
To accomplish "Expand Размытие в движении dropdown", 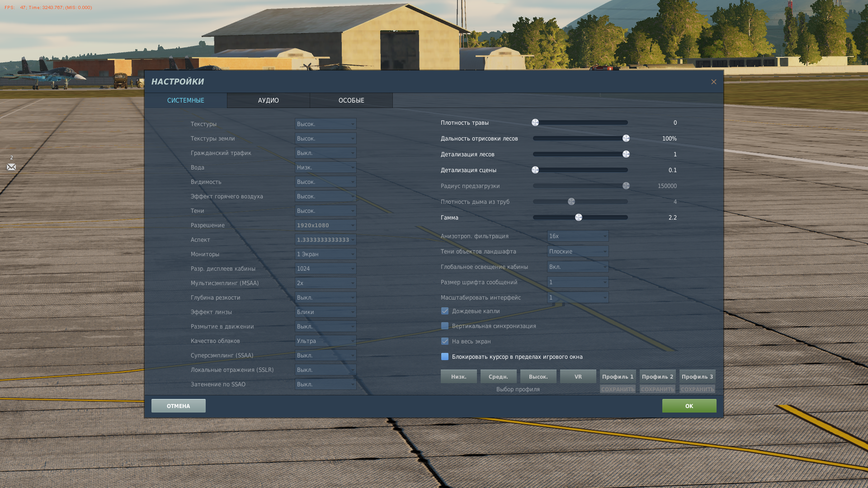I will pos(325,326).
